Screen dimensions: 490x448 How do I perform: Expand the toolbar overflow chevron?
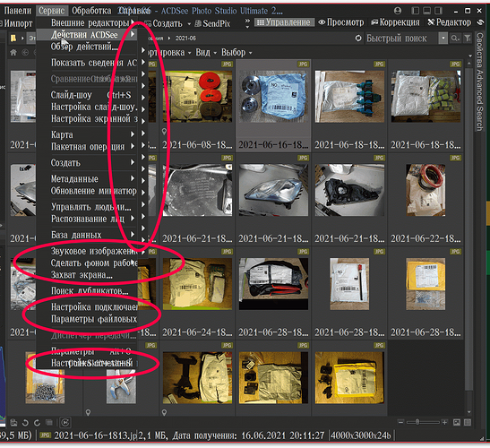247,23
